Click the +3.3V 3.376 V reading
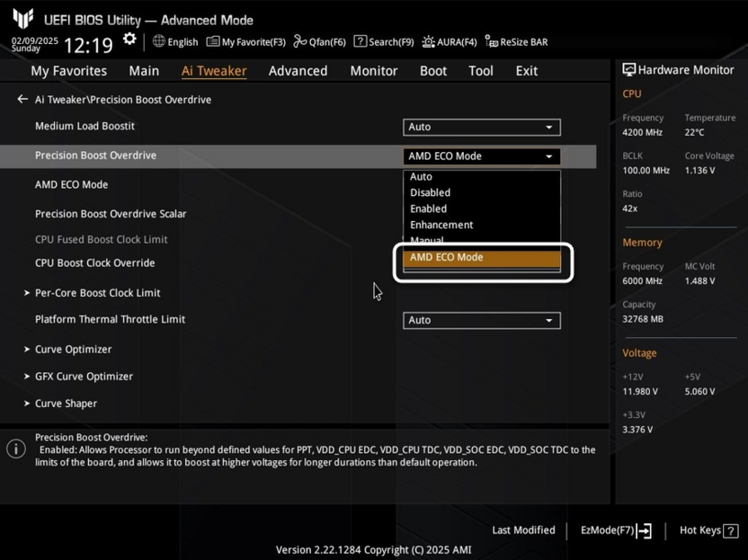 [x=637, y=430]
